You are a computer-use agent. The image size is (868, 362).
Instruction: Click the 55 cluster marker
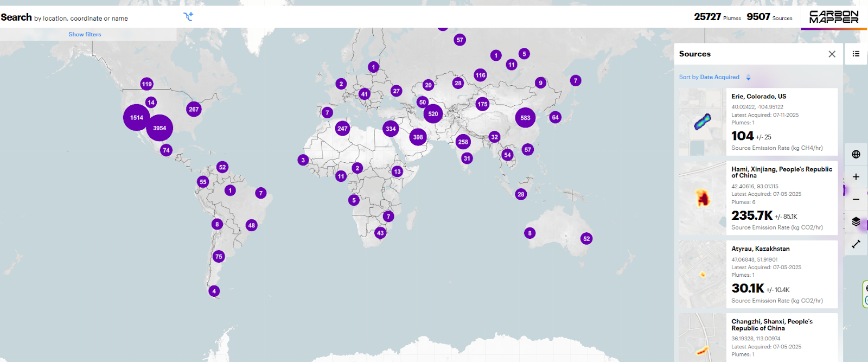[x=203, y=182]
